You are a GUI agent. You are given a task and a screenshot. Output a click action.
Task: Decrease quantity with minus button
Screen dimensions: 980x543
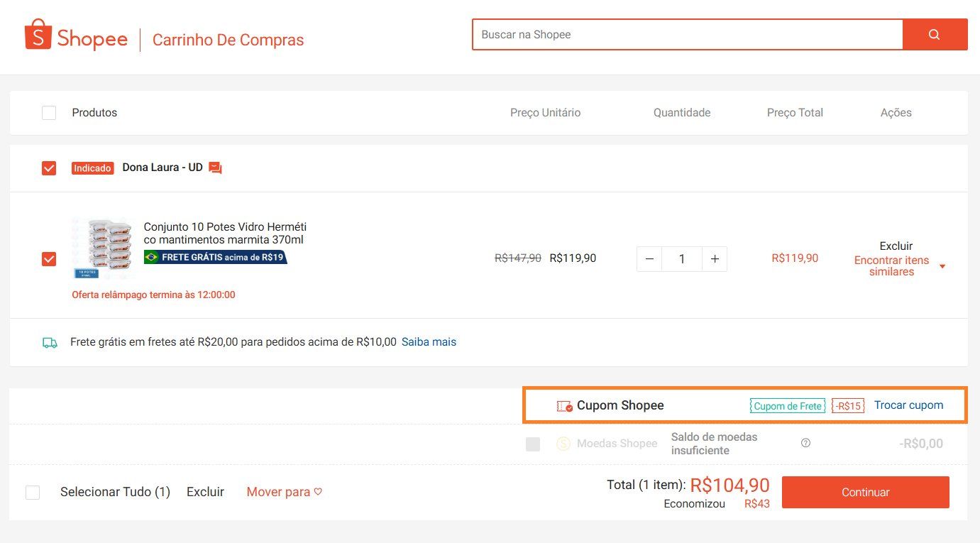click(x=649, y=259)
